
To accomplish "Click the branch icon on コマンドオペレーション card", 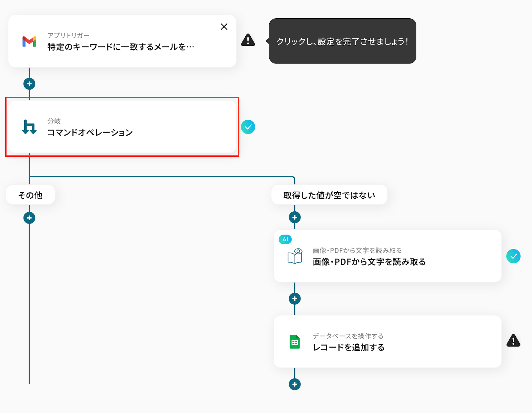I will (x=29, y=127).
